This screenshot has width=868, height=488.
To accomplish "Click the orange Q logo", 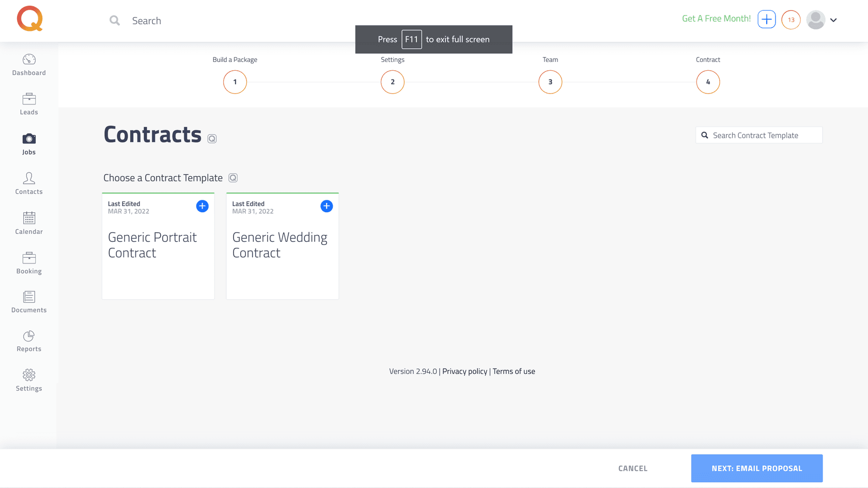I will pyautogui.click(x=29, y=19).
